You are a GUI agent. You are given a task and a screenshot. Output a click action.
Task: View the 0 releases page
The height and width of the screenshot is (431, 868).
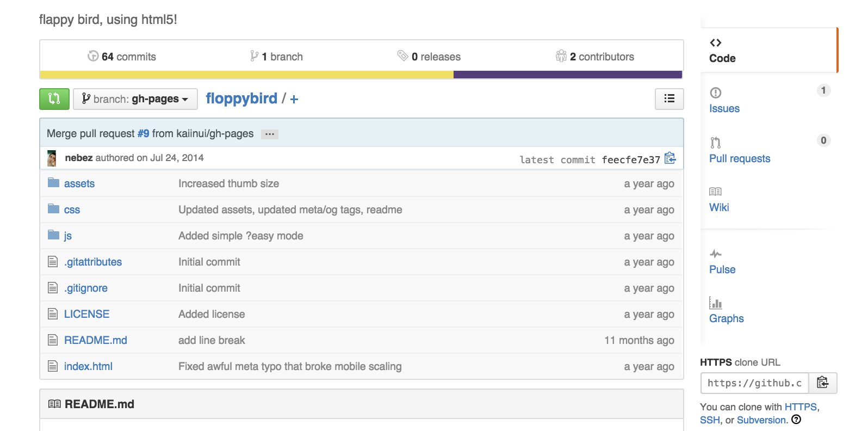coord(429,57)
